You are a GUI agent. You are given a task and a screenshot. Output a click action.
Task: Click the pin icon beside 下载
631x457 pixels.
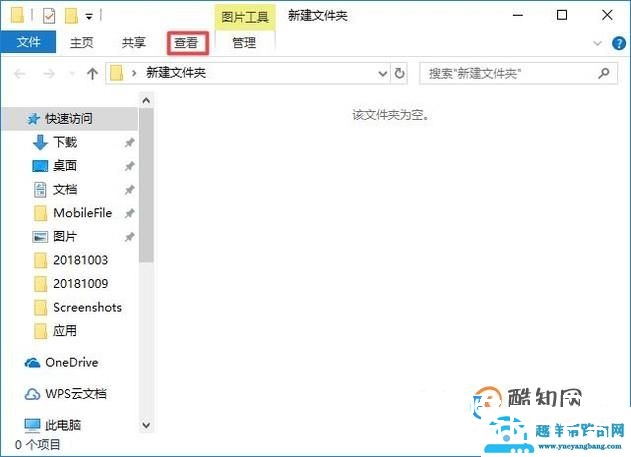tap(129, 142)
